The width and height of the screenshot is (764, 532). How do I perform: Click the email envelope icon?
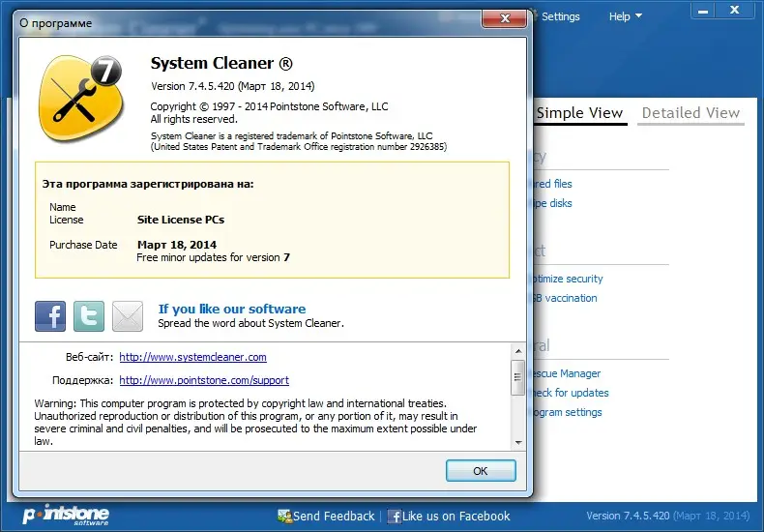pos(128,316)
